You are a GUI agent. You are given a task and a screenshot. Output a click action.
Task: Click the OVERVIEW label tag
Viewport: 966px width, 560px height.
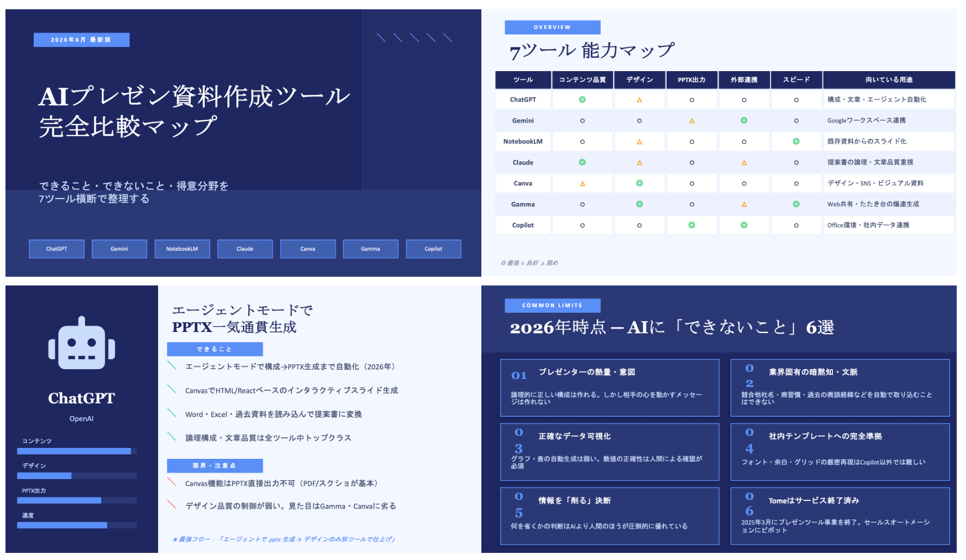tap(552, 27)
